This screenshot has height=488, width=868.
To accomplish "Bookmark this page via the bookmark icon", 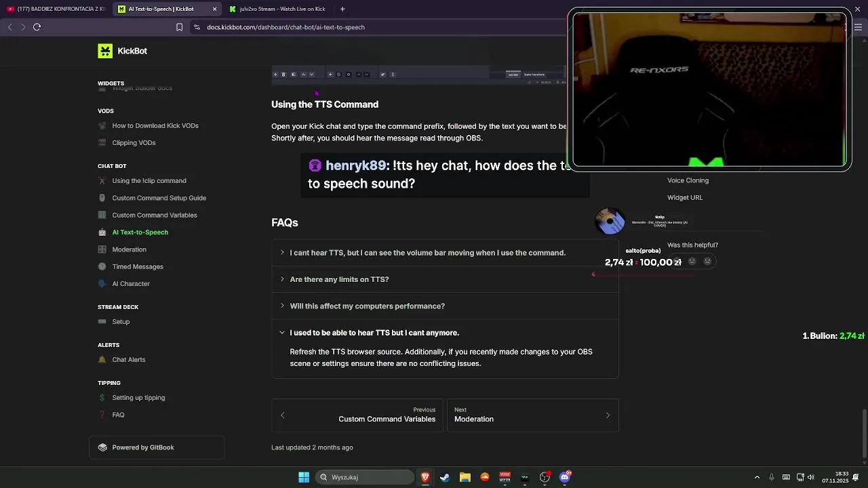I will point(179,27).
